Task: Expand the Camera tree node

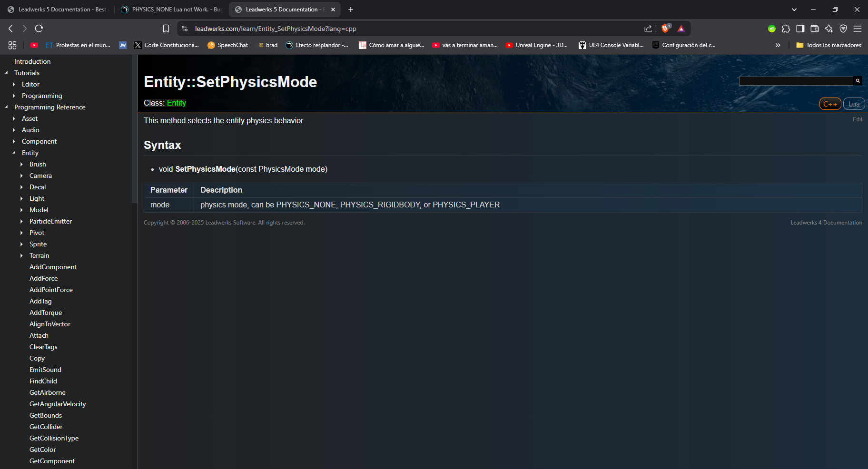Action: tap(21, 176)
